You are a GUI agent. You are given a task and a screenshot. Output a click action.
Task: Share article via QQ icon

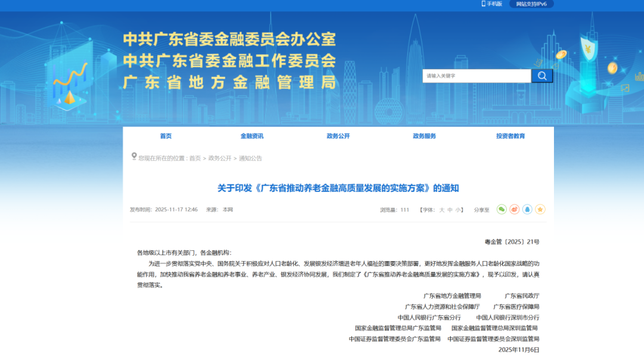pyautogui.click(x=527, y=209)
